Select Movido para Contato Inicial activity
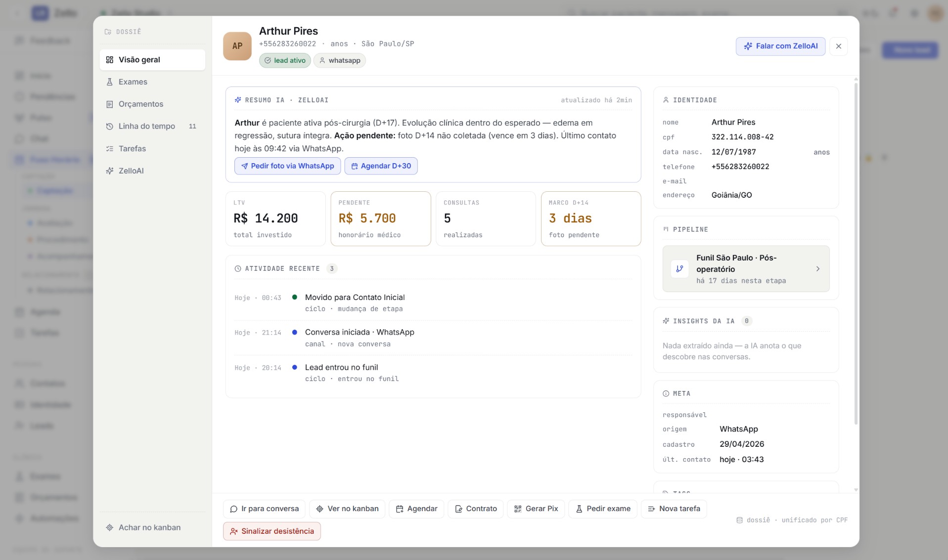 (433, 303)
